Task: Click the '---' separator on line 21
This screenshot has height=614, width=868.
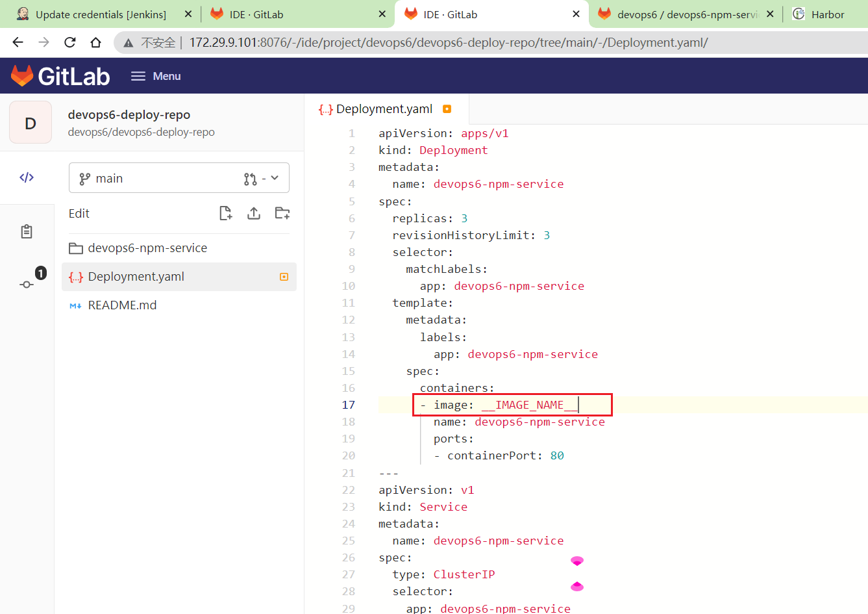Action: pyautogui.click(x=388, y=473)
